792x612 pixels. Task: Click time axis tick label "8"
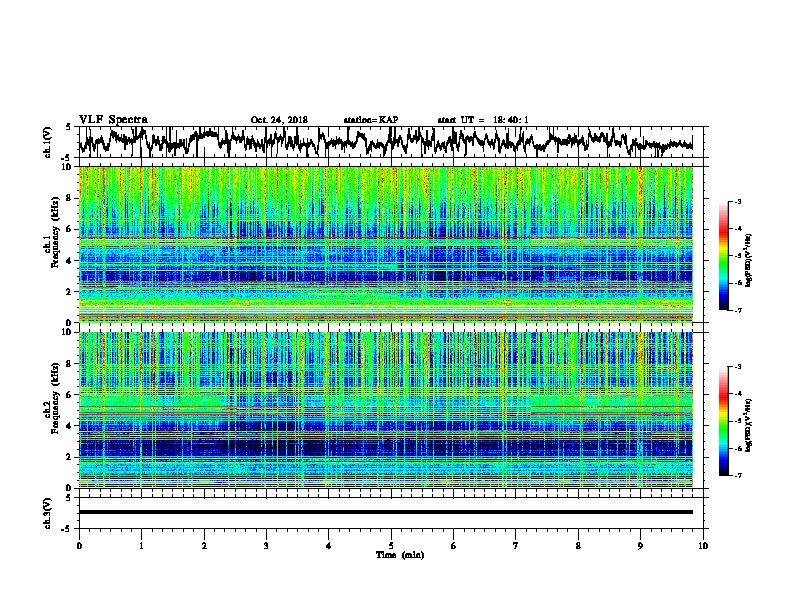click(x=578, y=545)
